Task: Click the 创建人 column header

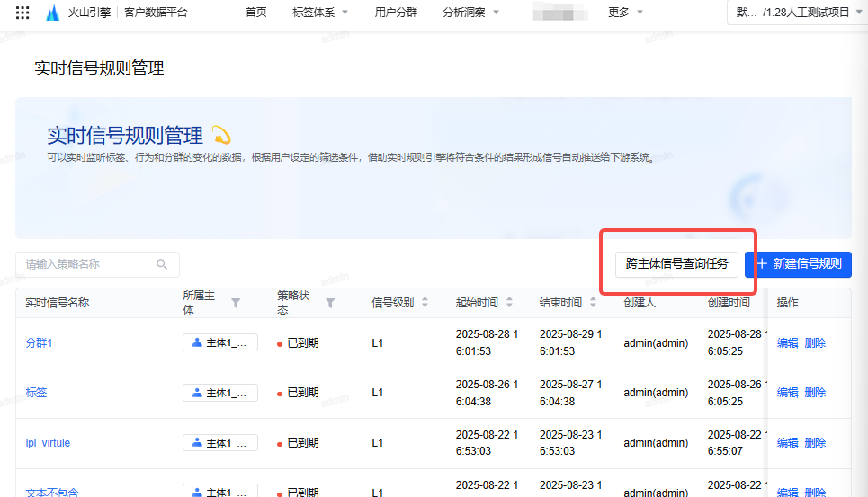Action: (640, 302)
